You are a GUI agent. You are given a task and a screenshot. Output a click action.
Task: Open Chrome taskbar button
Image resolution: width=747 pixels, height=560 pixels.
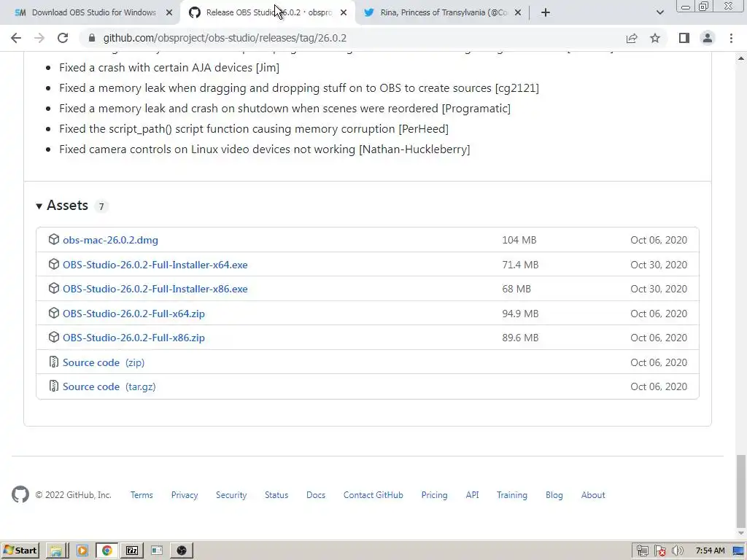click(x=107, y=551)
